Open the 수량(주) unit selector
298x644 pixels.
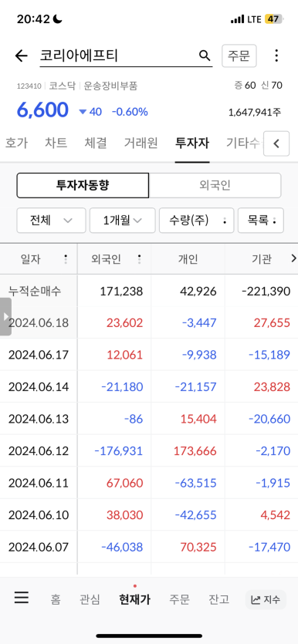click(x=196, y=221)
